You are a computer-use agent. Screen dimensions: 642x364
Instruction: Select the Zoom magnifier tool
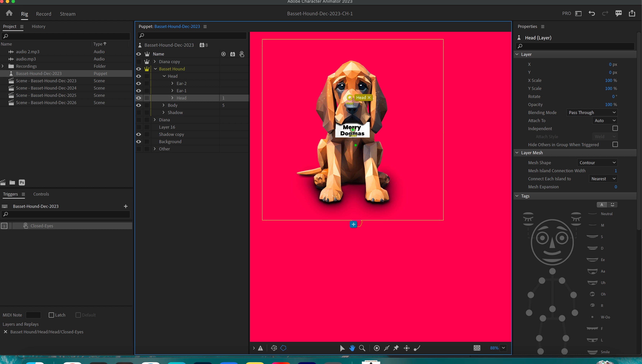coord(362,348)
